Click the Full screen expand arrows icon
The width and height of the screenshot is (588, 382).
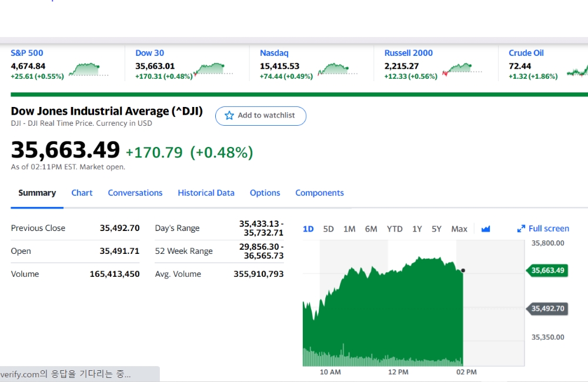(x=521, y=229)
